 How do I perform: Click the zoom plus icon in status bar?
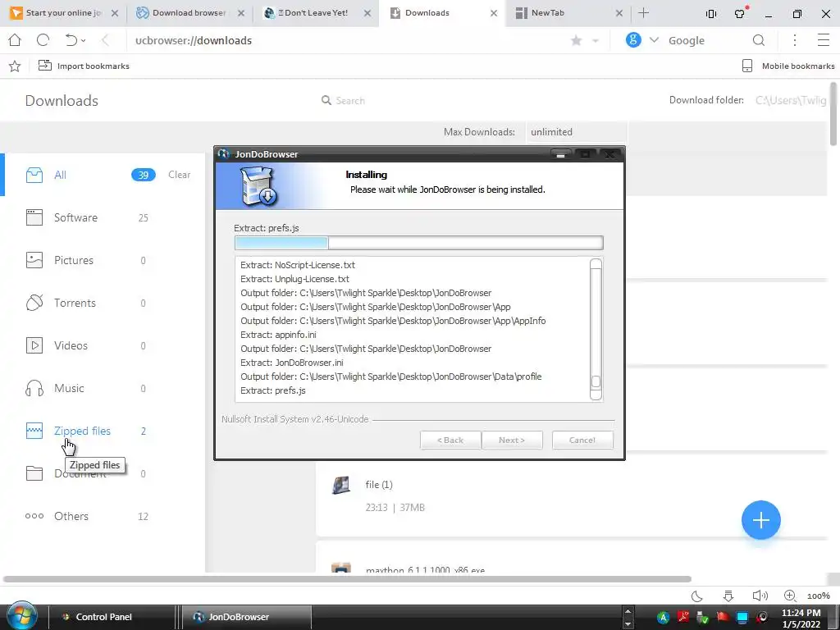pyautogui.click(x=790, y=596)
